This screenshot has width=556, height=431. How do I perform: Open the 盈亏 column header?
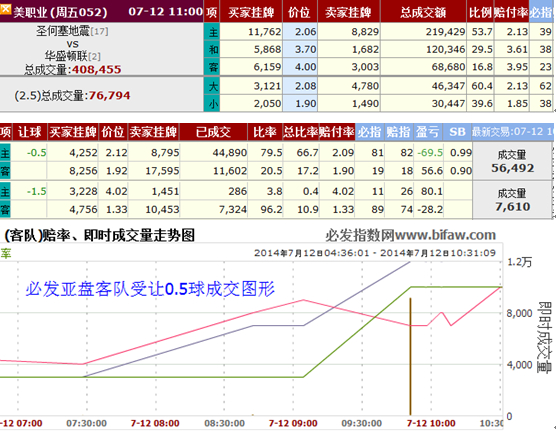click(x=428, y=132)
